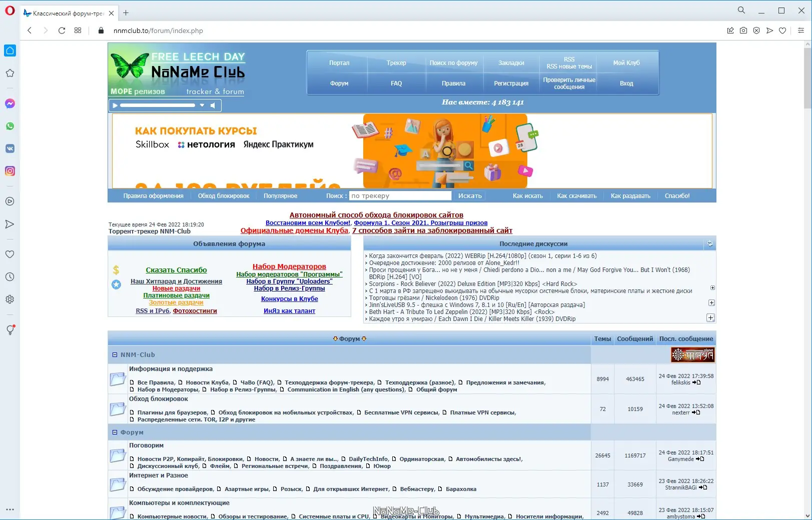
Task: Click the Искать search button
Action: click(x=470, y=196)
